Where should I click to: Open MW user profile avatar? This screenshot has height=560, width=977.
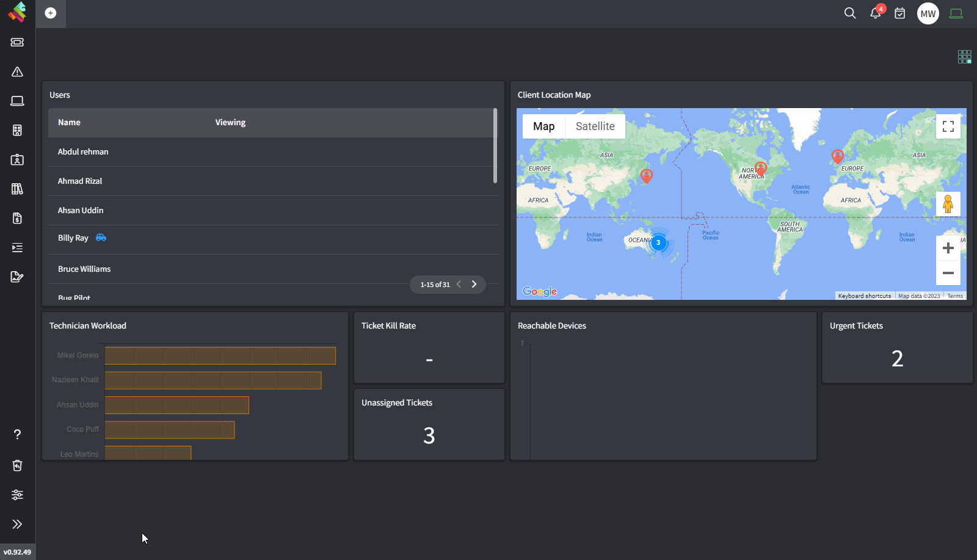coord(928,13)
